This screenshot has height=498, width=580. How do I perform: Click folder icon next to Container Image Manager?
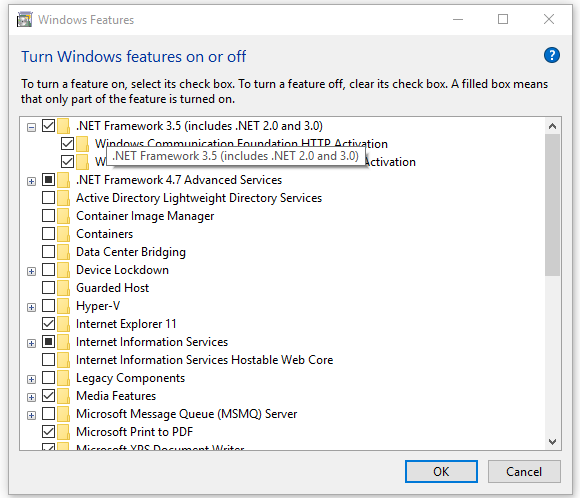64,216
